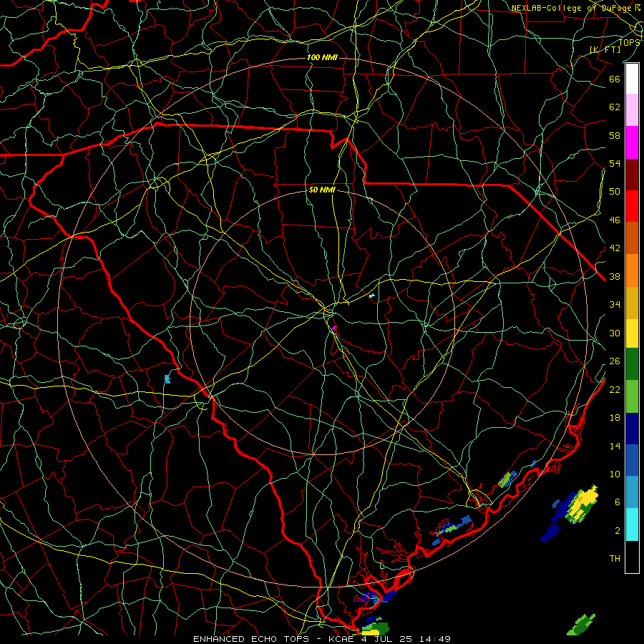Click the black TH legend swatch

pyautogui.click(x=632, y=557)
